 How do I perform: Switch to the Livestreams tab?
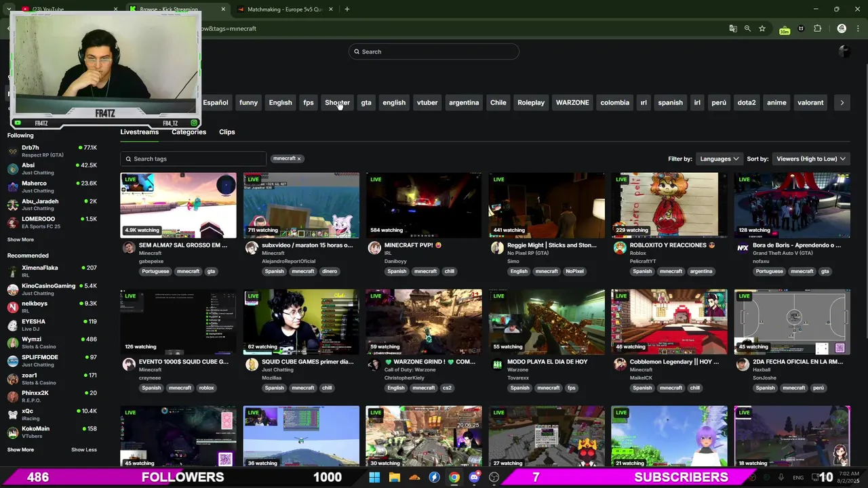[x=140, y=132]
